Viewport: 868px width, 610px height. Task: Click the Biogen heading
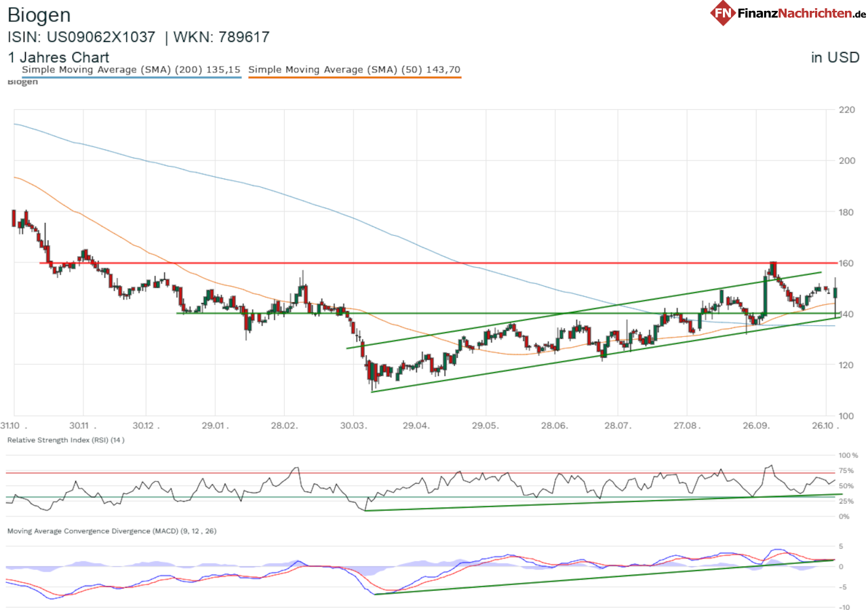click(39, 14)
